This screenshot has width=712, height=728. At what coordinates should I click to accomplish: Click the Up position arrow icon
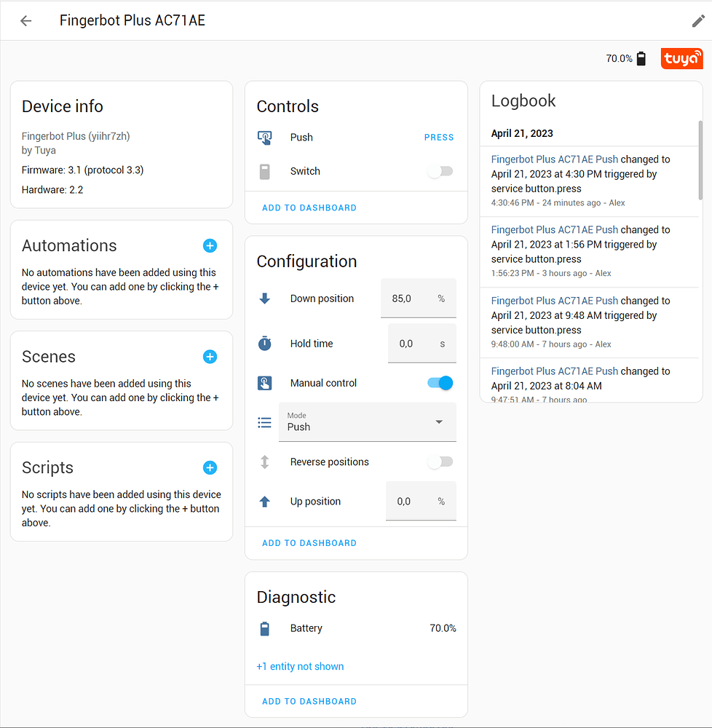(x=264, y=501)
